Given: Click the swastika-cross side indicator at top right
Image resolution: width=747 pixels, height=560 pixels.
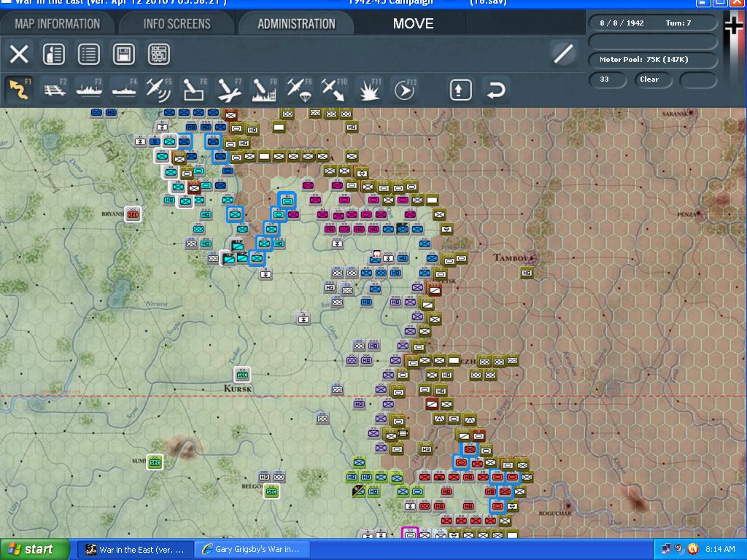Looking at the screenshot, I should tap(734, 25).
